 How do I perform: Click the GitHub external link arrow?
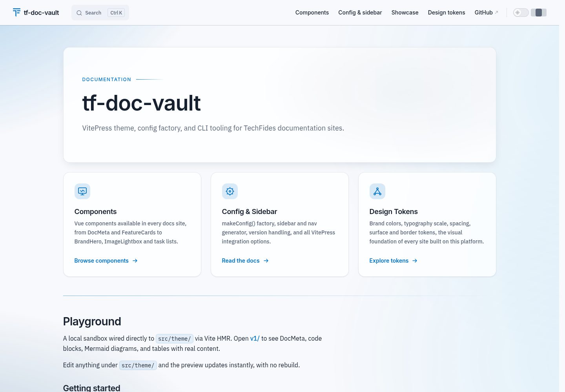pyautogui.click(x=496, y=13)
